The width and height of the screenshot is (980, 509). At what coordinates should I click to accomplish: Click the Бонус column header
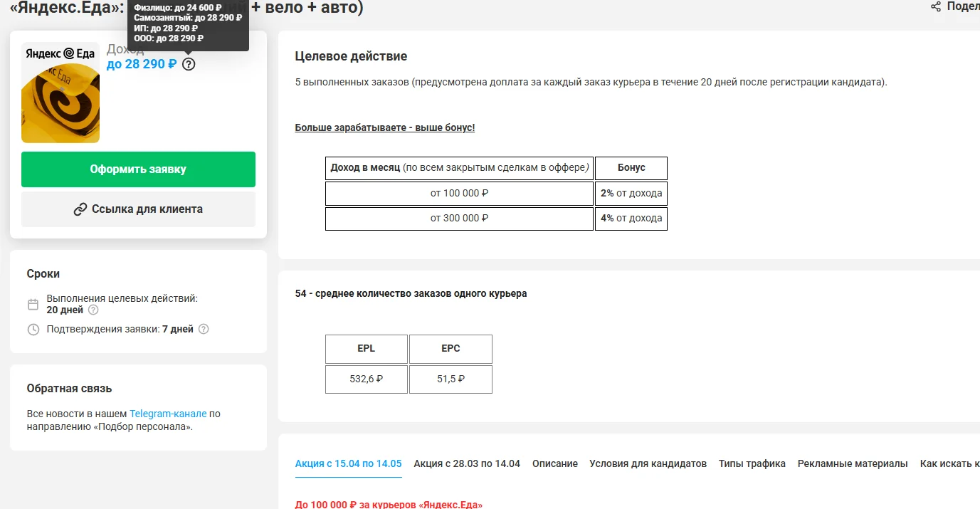point(631,168)
